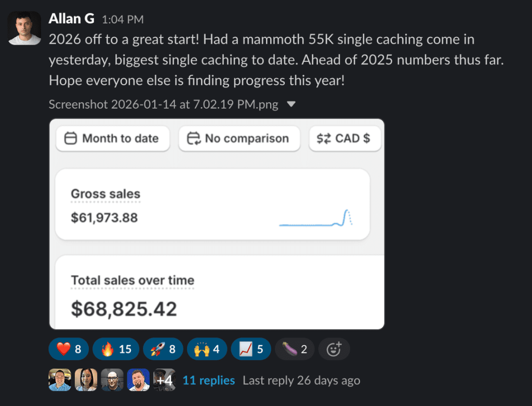Viewport: 532px width, 406px height.
Task: Click Allan G's profile avatar
Action: (24, 28)
